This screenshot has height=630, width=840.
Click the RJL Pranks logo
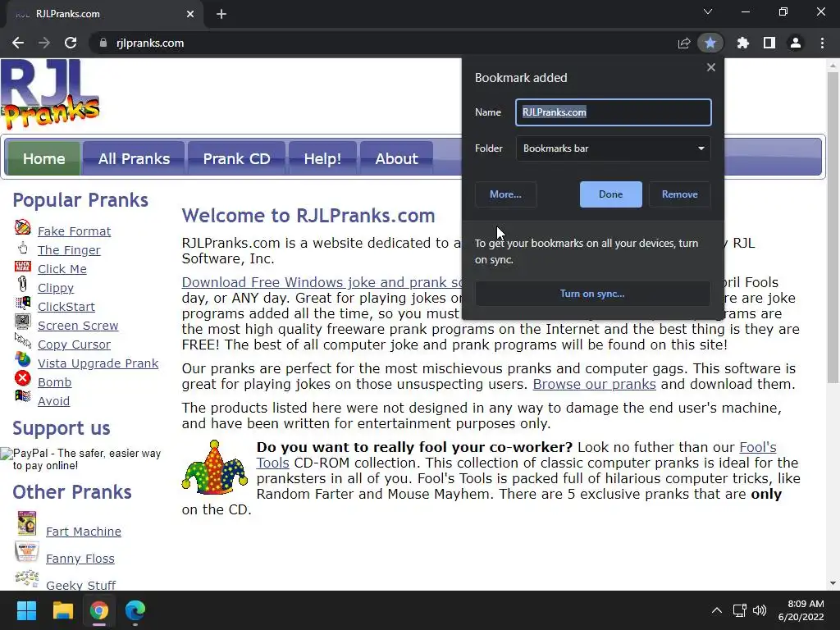click(50, 95)
